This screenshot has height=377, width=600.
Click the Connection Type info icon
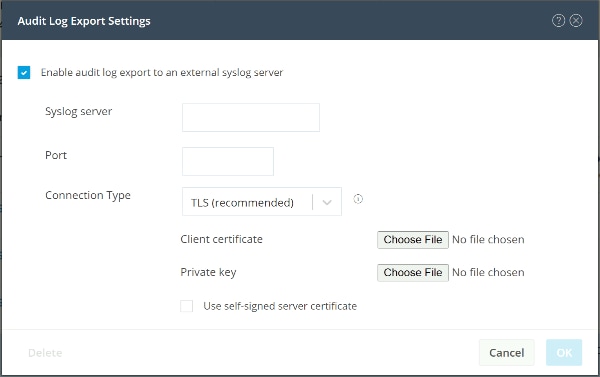click(358, 199)
